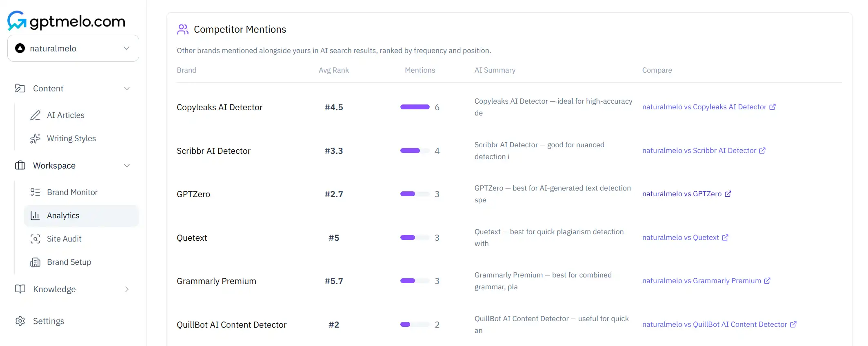Screen dimensions: 868x346
Task: Click Grammarly Premium rank #5.7
Action: click(x=334, y=281)
